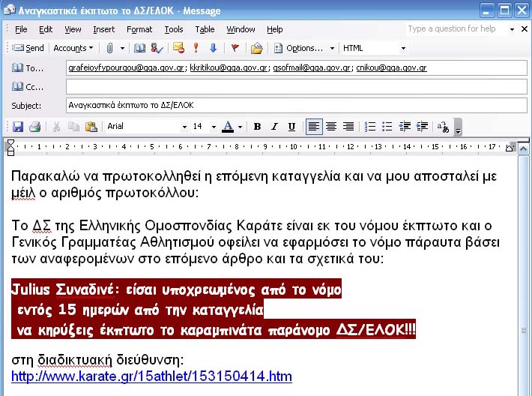Open the Table menu
The width and height of the screenshot is (532, 396).
(x=205, y=29)
